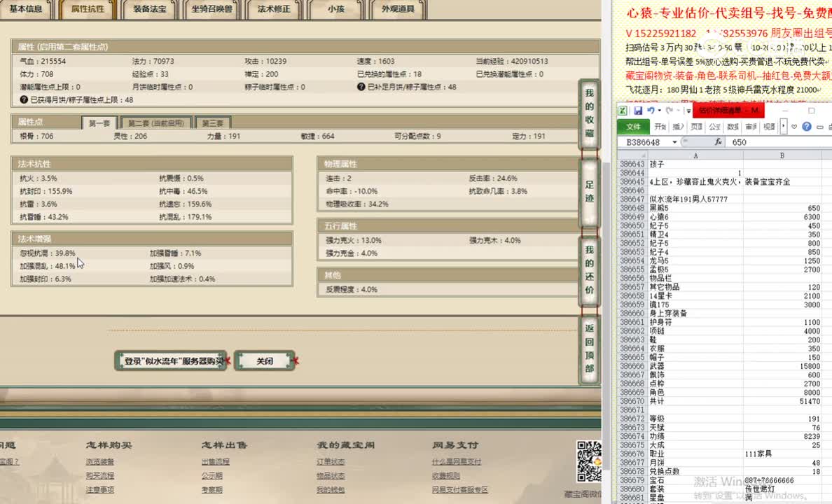
Task: Switch to 插入 ribbon tab in Excel
Action: click(x=678, y=127)
